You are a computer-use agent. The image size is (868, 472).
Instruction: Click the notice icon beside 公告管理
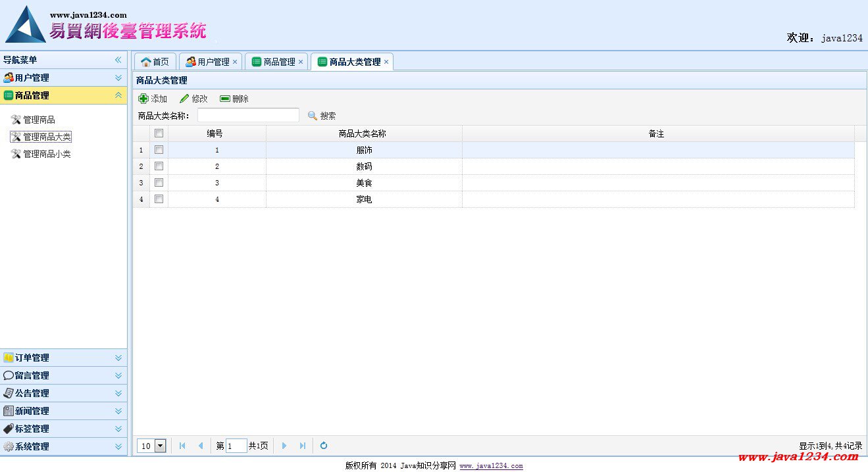pyautogui.click(x=9, y=393)
